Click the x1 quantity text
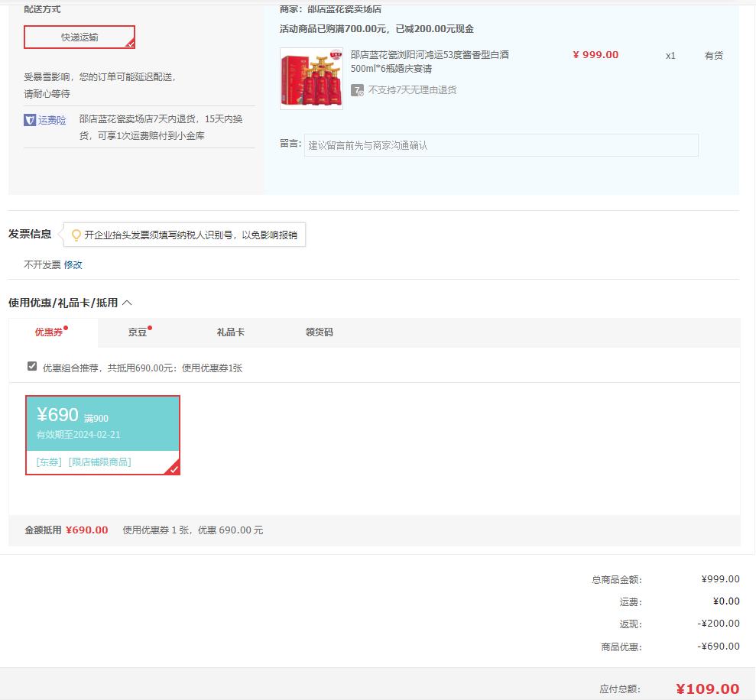 point(670,56)
